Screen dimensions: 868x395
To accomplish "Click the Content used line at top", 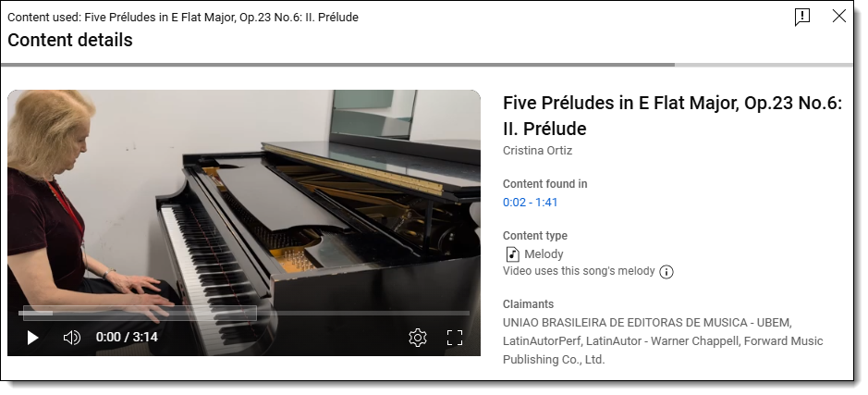I will [x=183, y=18].
